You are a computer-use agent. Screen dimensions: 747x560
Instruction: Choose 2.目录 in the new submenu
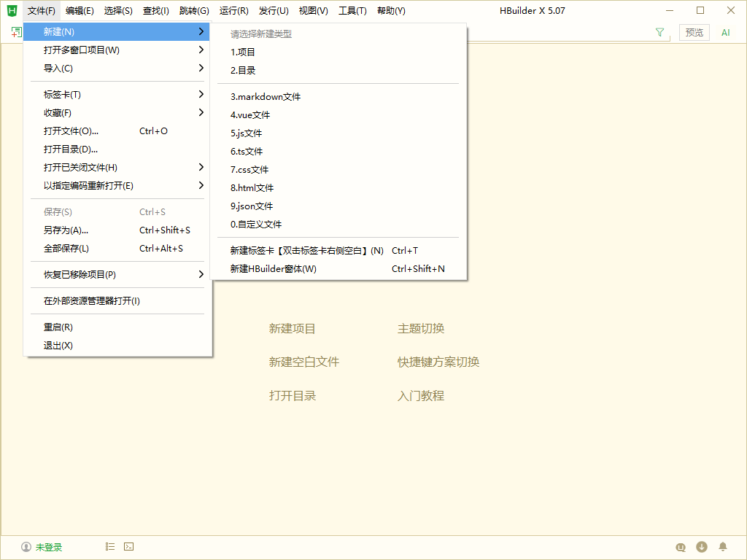[338, 70]
